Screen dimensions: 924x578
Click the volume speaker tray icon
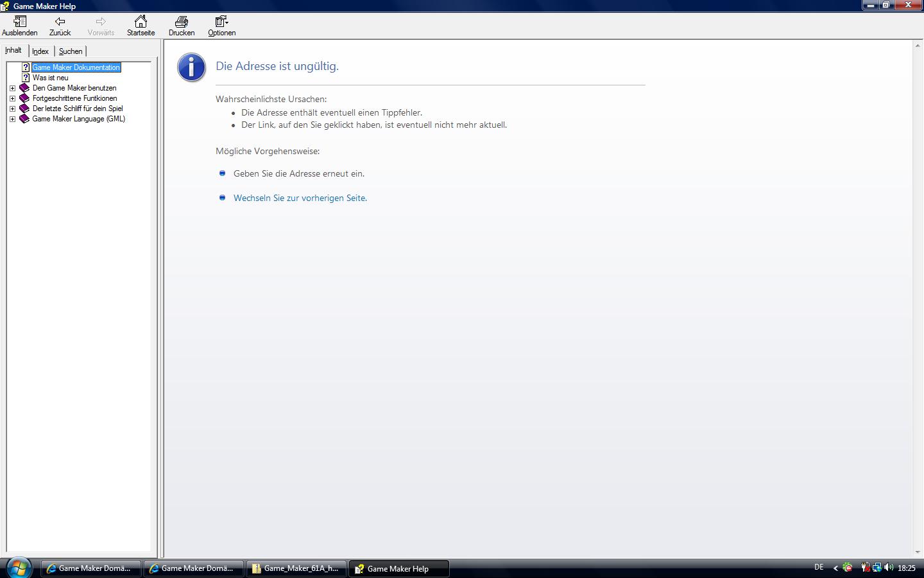(x=889, y=568)
